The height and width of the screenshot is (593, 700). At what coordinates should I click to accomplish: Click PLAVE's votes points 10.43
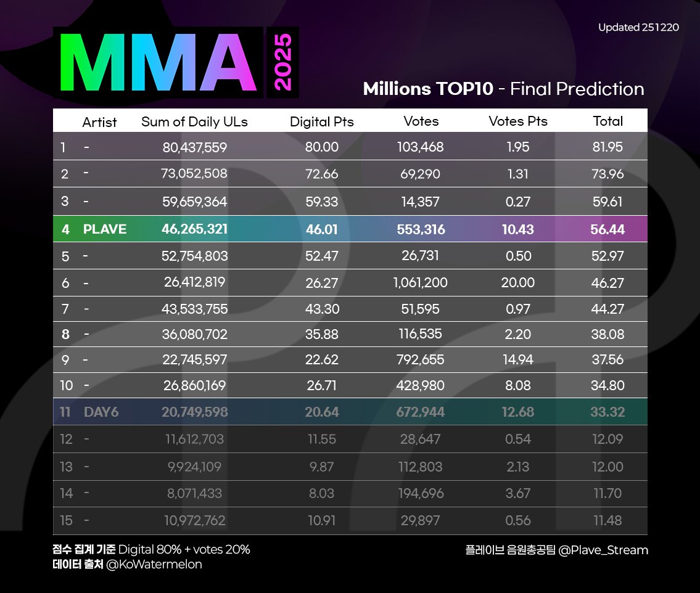click(x=518, y=229)
